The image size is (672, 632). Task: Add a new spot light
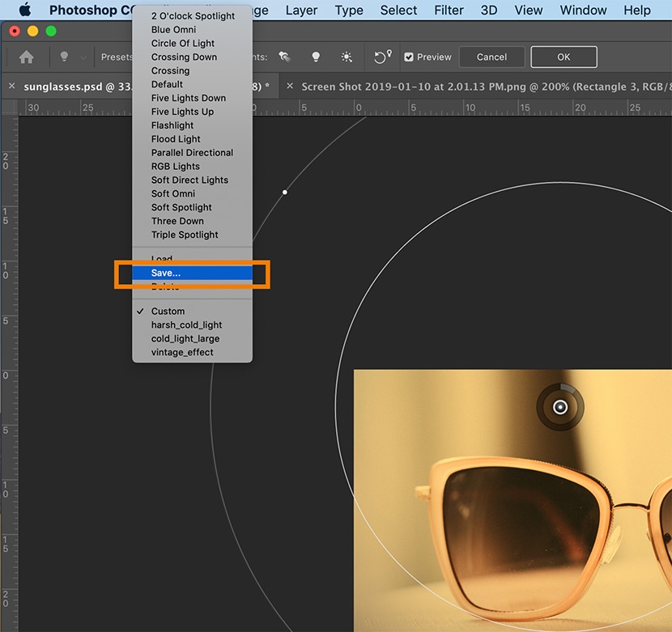point(284,57)
